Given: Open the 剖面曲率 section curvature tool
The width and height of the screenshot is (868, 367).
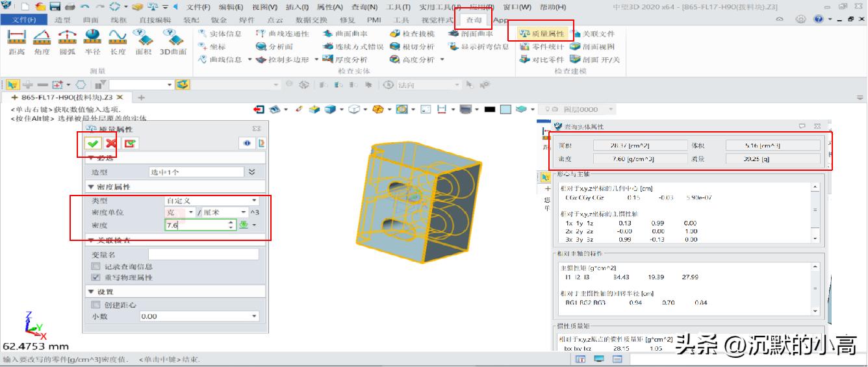Looking at the screenshot, I should coord(471,34).
